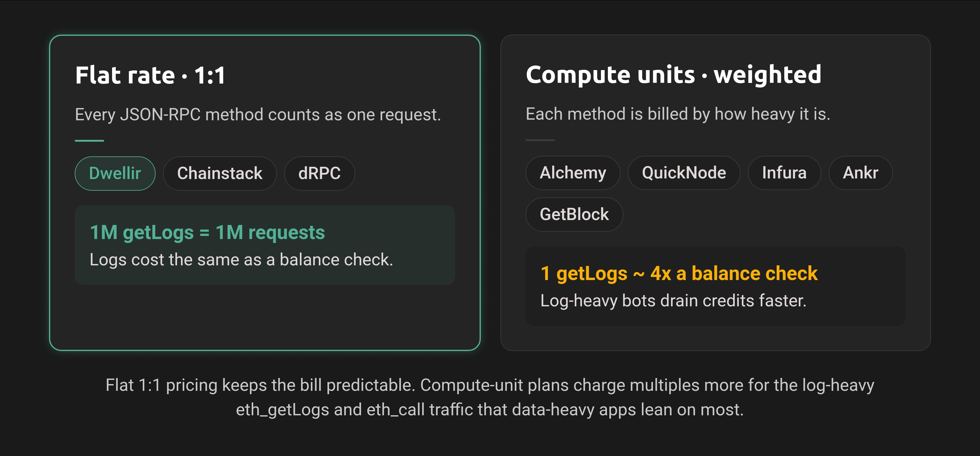This screenshot has height=456, width=980.
Task: Select the Dwellir provider pill
Action: [x=115, y=174]
